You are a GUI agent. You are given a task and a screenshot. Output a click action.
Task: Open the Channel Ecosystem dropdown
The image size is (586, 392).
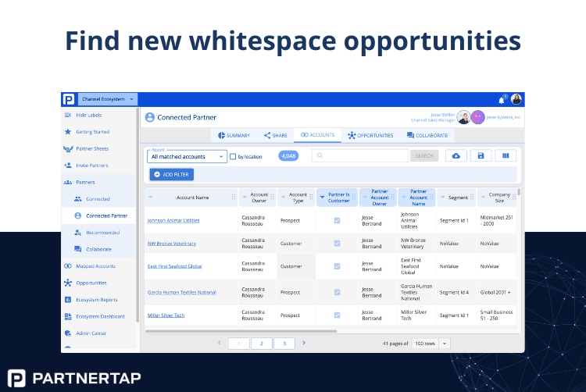pyautogui.click(x=108, y=99)
